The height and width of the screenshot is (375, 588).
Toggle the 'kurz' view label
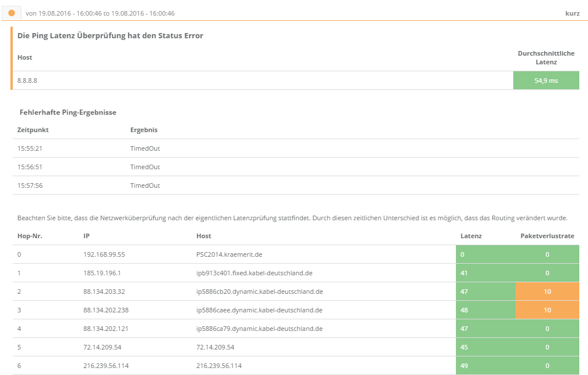[572, 13]
